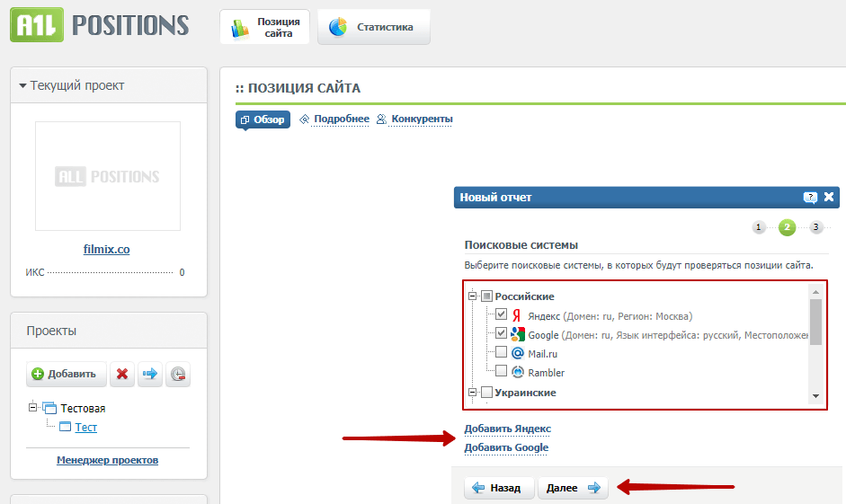Click the Российские group label
The height and width of the screenshot is (504, 846).
[x=524, y=296]
